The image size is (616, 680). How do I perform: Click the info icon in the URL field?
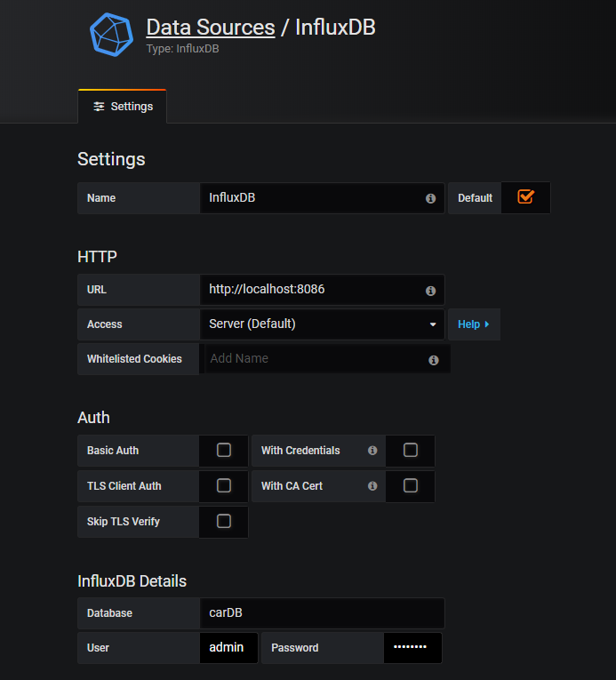[x=430, y=291]
